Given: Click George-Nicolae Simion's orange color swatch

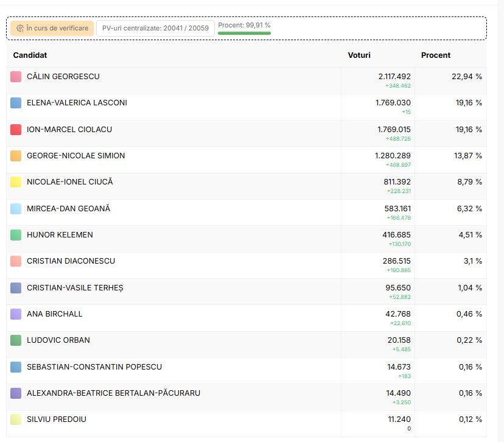Looking at the screenshot, I should (16, 156).
